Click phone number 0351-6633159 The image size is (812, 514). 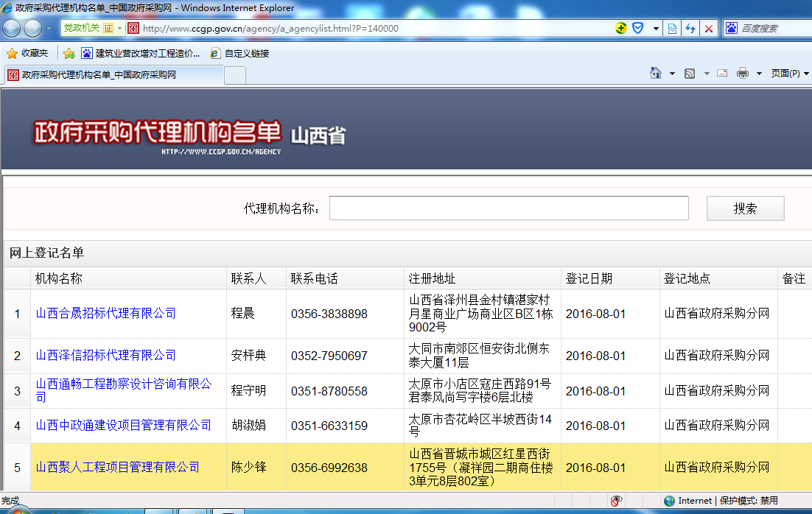coord(329,426)
